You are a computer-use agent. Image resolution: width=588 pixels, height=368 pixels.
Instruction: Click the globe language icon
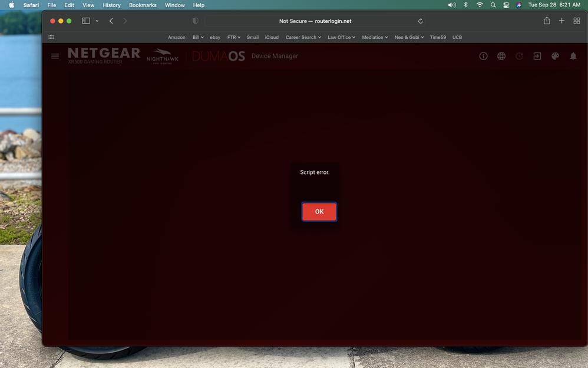point(501,56)
